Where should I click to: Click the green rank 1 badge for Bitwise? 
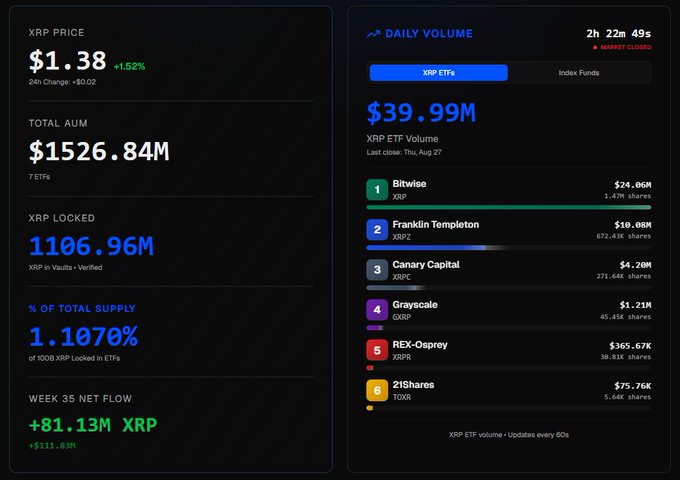(x=377, y=189)
